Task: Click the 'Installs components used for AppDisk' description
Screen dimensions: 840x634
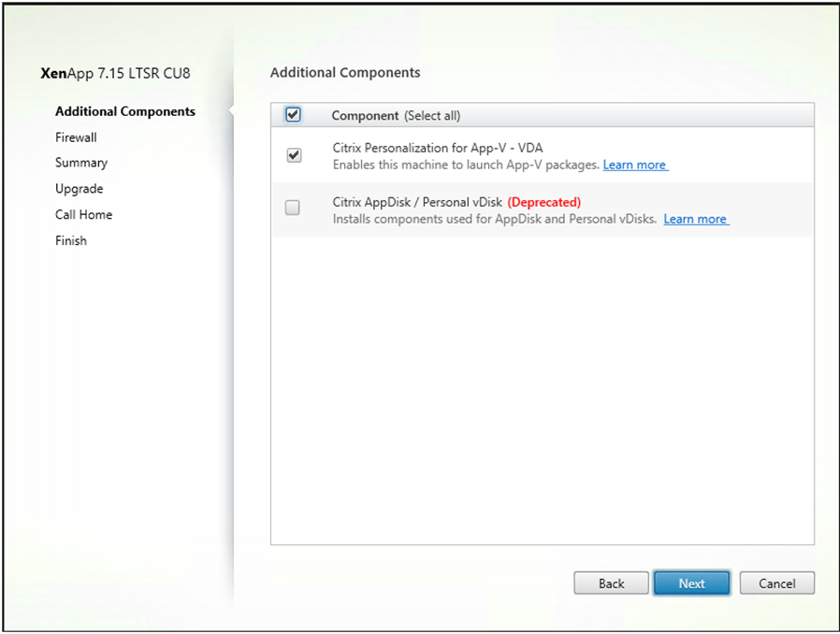Action: coord(495,219)
